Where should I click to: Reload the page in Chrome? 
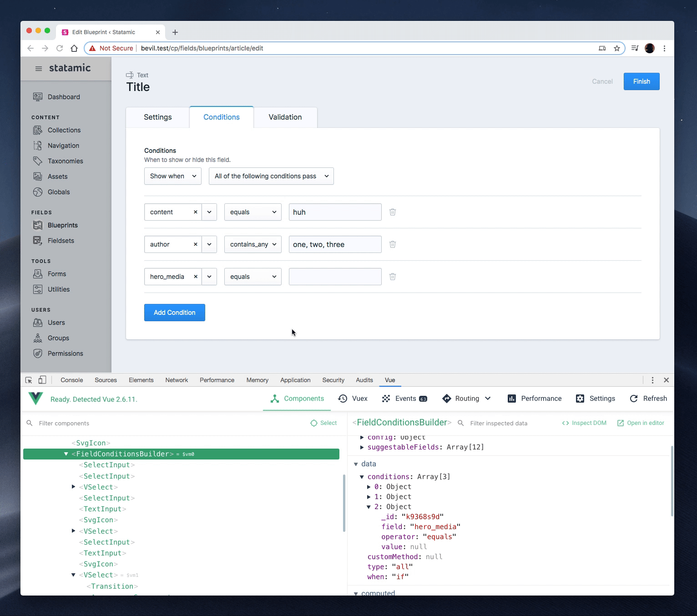[x=60, y=48]
